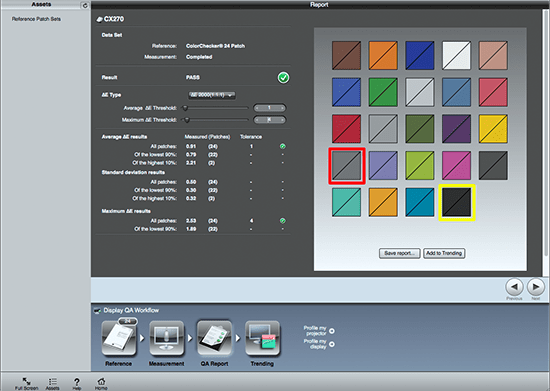Click the refresh icon in Assets header
Image resolution: width=550 pixels, height=391 pixels.
point(85,6)
